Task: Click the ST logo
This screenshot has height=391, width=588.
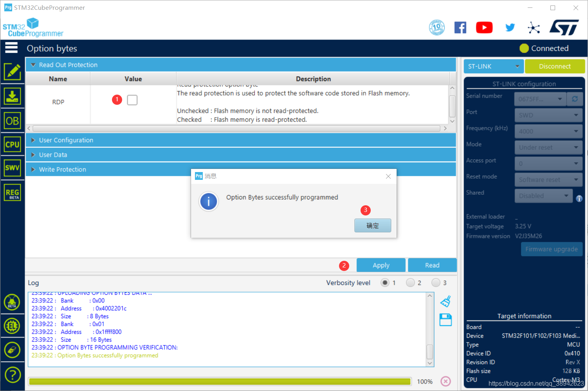Action: (564, 27)
